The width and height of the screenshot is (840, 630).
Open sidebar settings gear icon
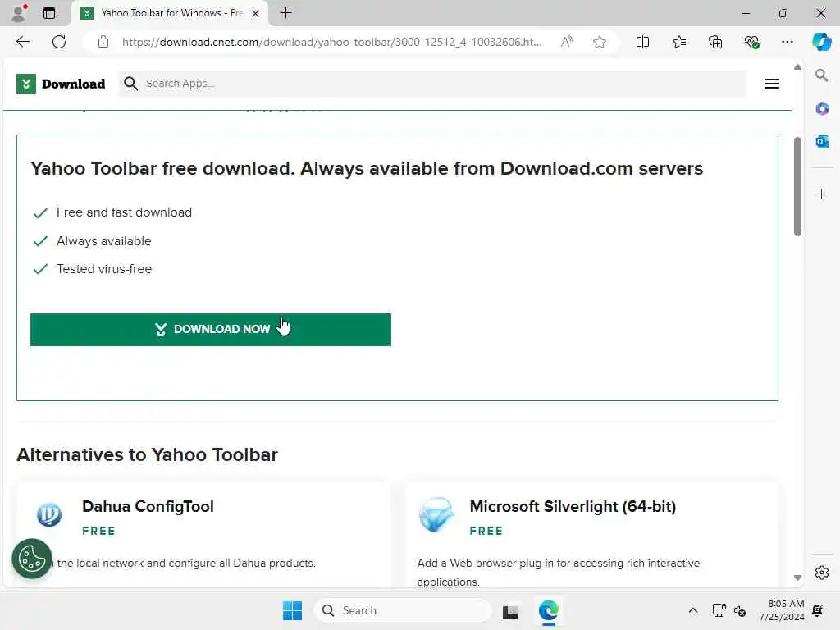coord(822,573)
